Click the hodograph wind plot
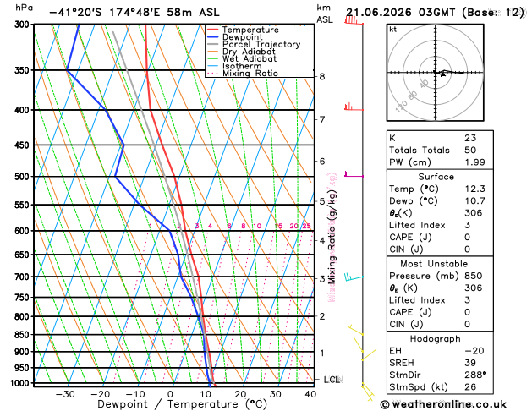532x411 pixels. pyautogui.click(x=436, y=73)
